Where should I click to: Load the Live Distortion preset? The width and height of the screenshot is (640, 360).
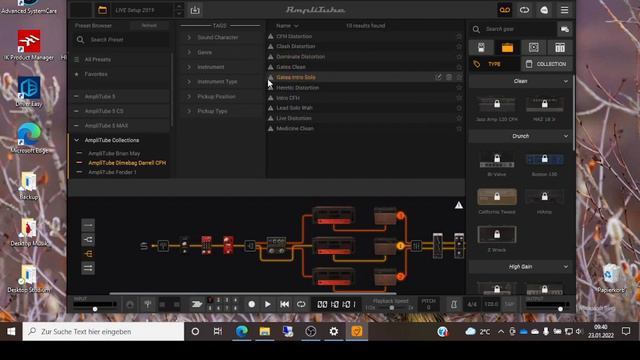click(x=294, y=118)
